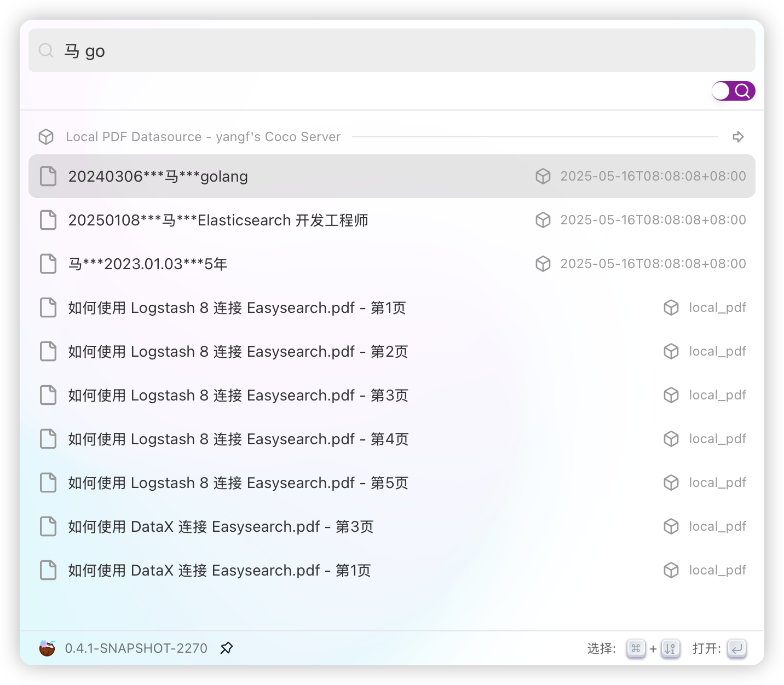Click the cube icon next to Local PDF Datasource
This screenshot has width=784, height=685.
(46, 137)
